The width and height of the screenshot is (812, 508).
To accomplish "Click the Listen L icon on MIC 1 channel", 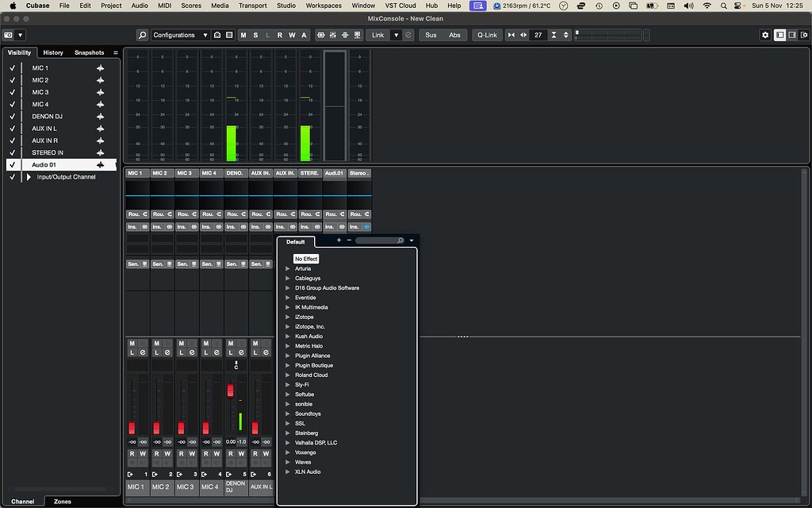I will (x=132, y=352).
